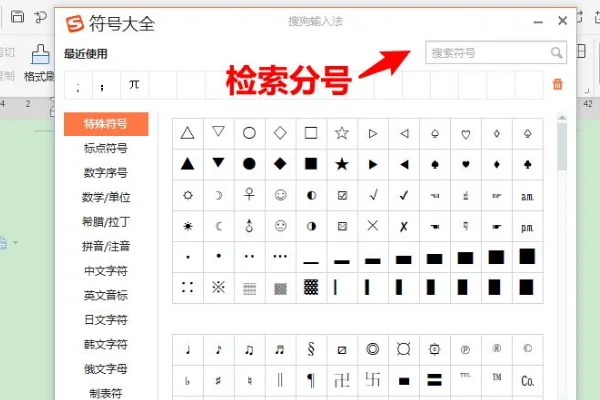Insert the checked ballot box symbol

point(342,195)
